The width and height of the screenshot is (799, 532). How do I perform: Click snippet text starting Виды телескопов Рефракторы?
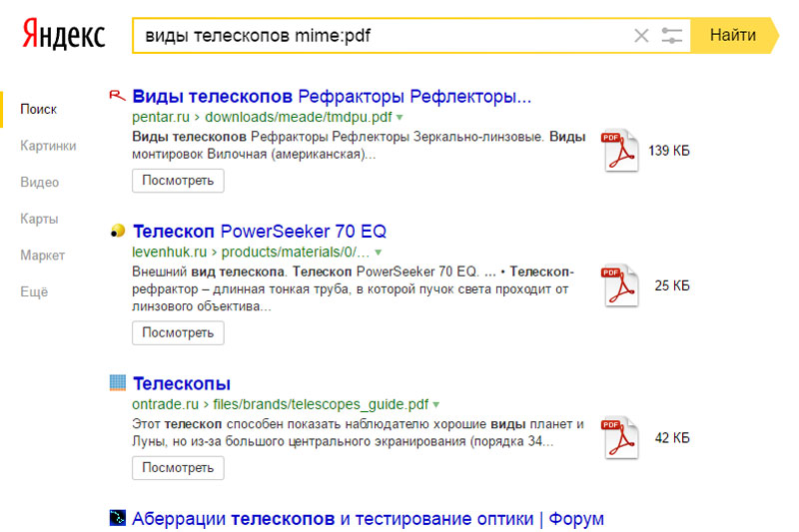[x=359, y=145]
